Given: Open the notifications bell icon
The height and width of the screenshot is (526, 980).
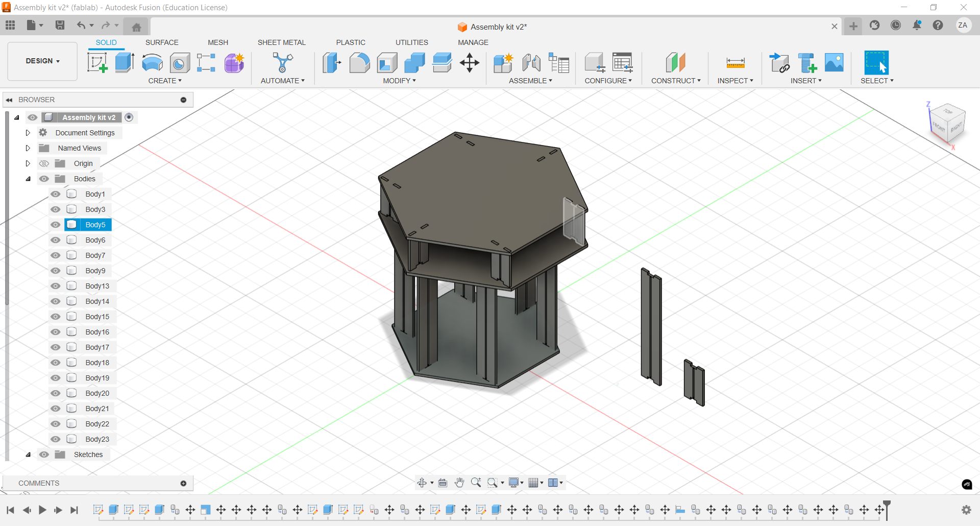Looking at the screenshot, I should [917, 25].
